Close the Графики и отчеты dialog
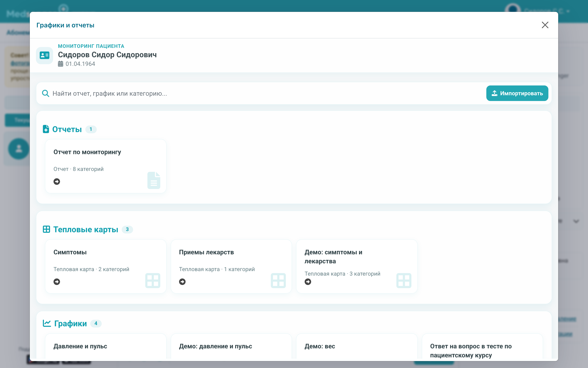588x368 pixels. (545, 25)
